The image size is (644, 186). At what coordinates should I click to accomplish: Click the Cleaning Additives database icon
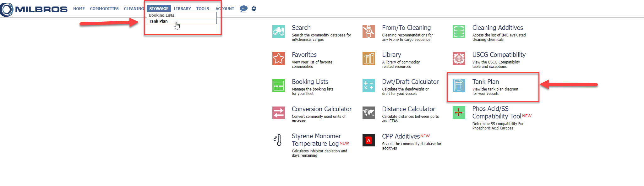coord(459,31)
